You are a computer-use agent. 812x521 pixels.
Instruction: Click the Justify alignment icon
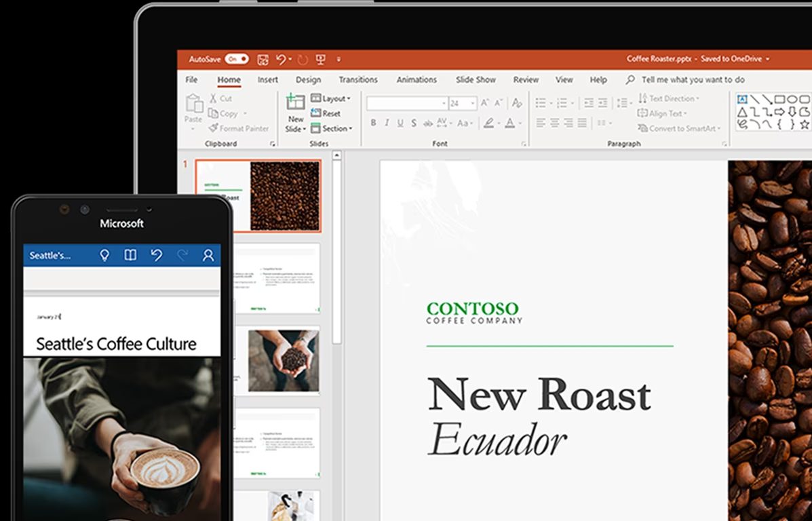click(x=582, y=123)
